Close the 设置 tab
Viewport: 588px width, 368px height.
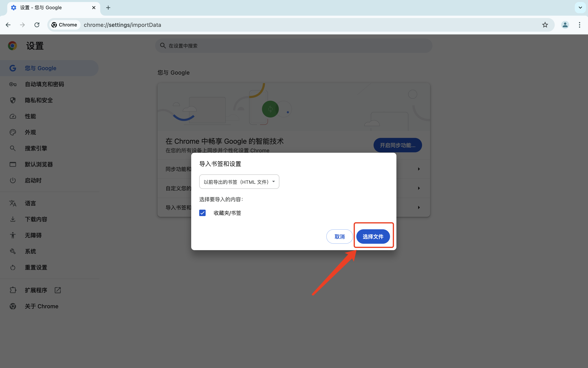click(94, 8)
